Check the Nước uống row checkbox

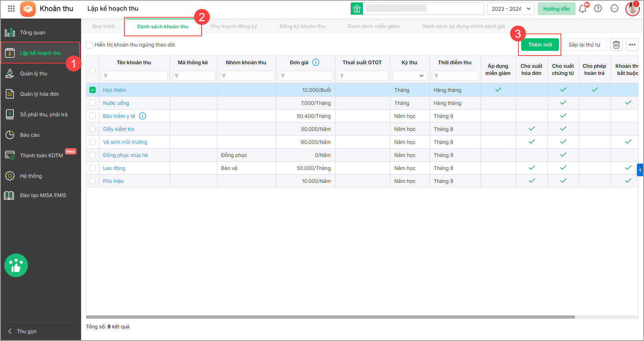coord(93,103)
